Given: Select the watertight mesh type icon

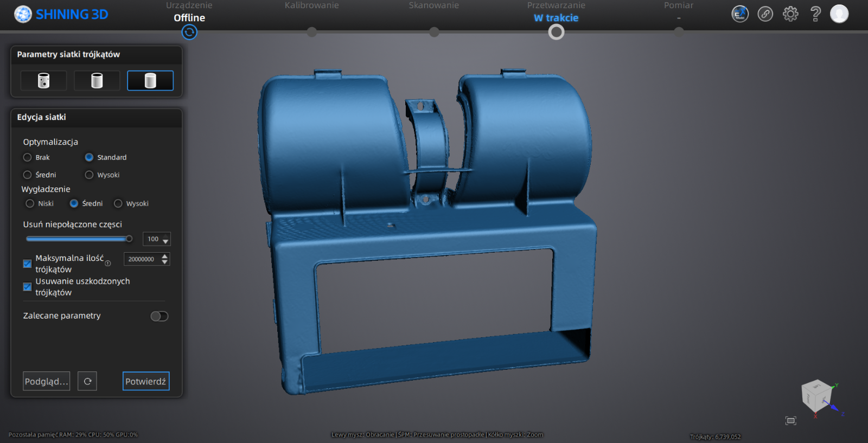Looking at the screenshot, I should coord(150,81).
